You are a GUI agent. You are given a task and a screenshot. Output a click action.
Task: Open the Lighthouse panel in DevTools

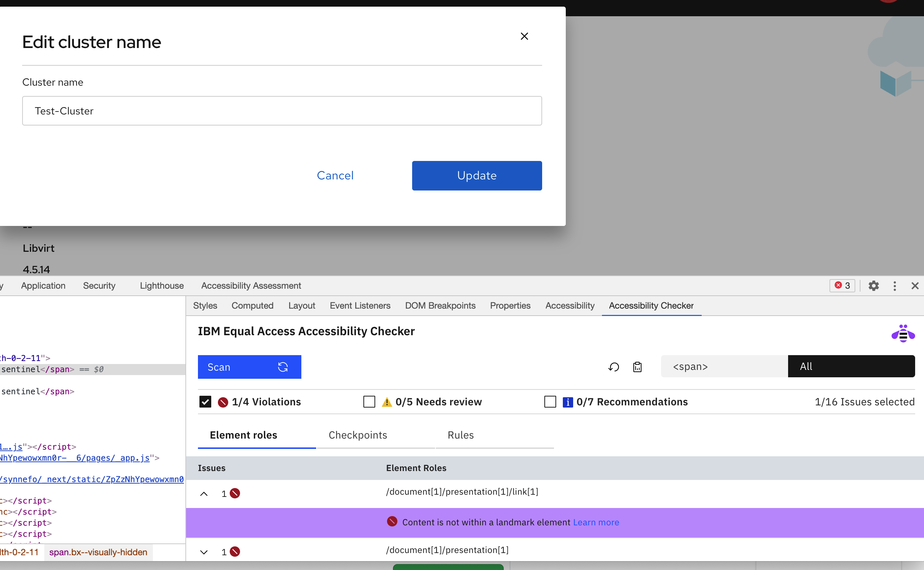coord(161,286)
